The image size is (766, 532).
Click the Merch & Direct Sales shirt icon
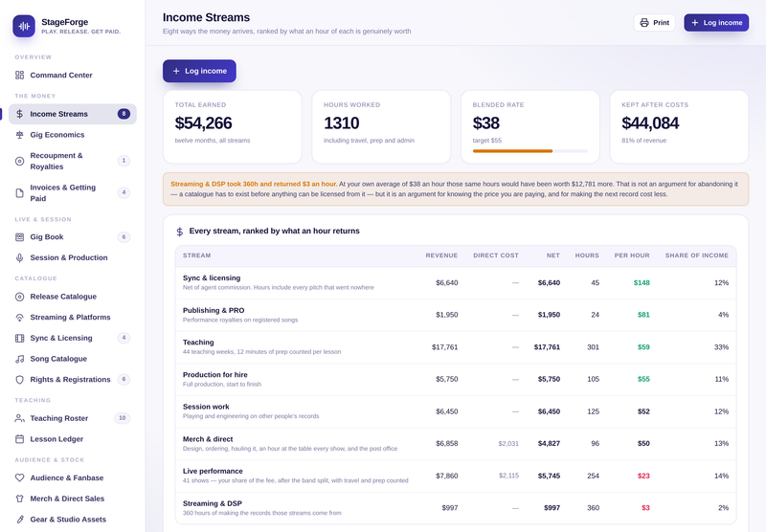pos(19,499)
